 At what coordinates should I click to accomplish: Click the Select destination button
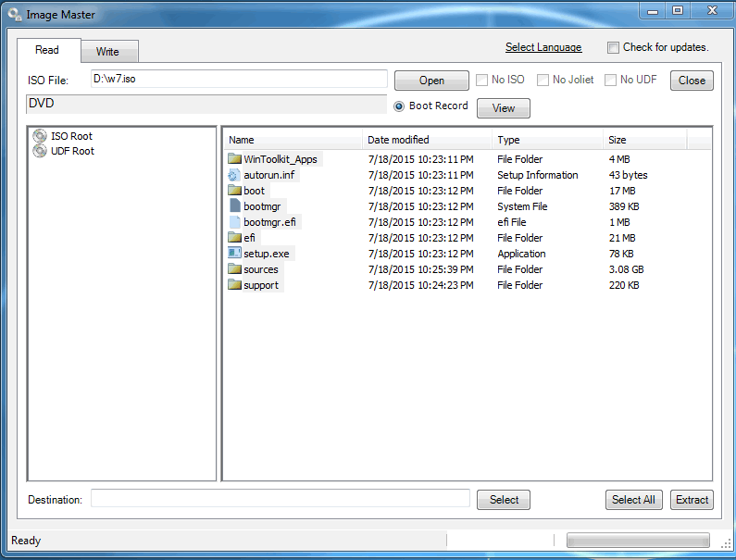504,500
